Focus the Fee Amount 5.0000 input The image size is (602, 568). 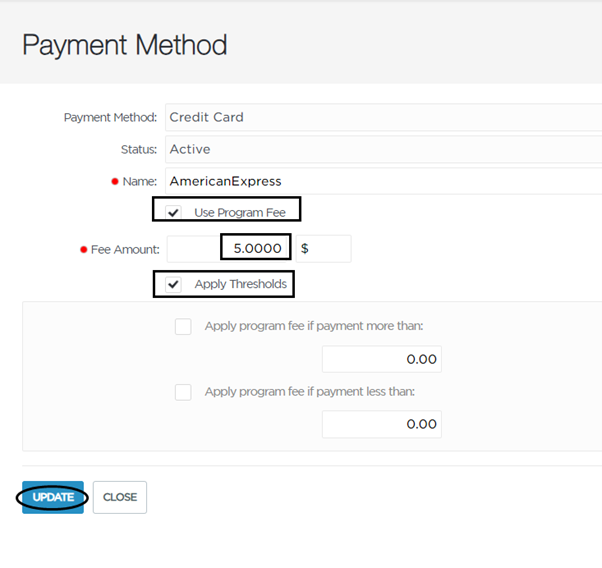pos(229,249)
